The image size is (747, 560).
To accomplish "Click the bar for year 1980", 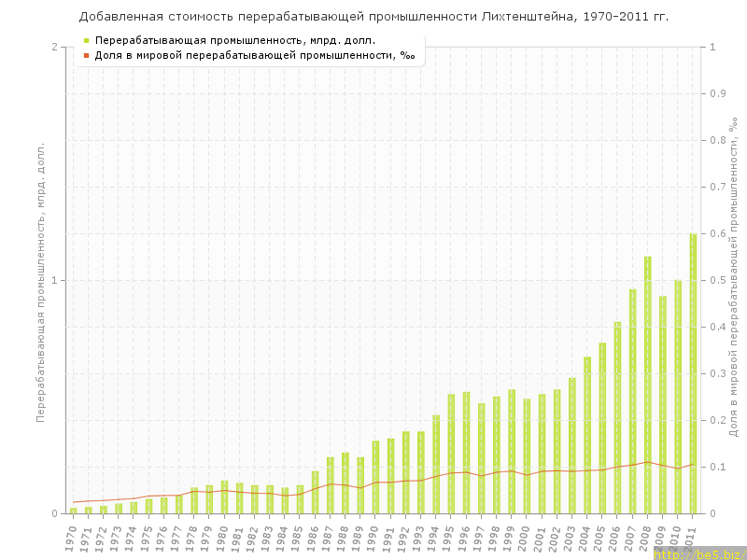I will (x=224, y=497).
